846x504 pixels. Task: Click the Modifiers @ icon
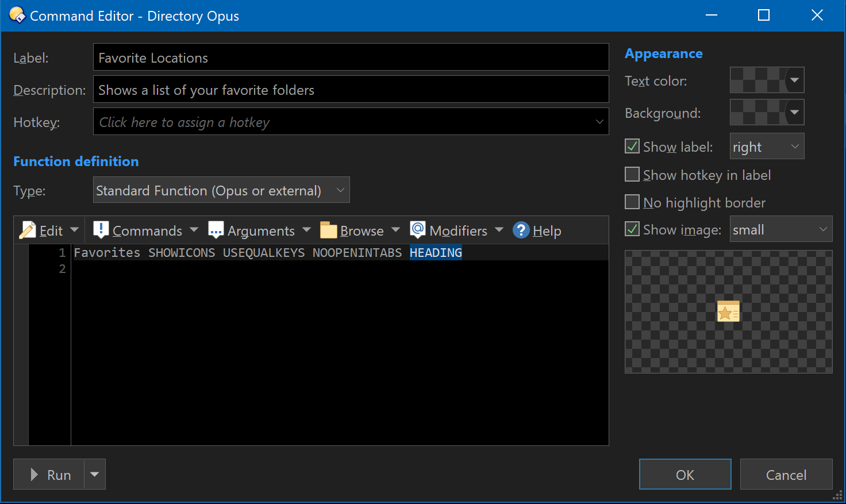point(418,230)
